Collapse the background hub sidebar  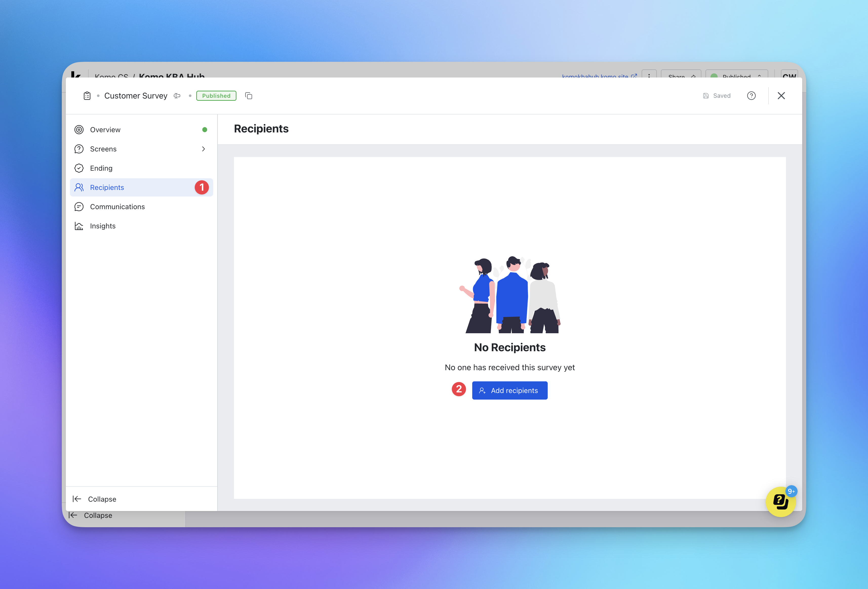pos(91,515)
